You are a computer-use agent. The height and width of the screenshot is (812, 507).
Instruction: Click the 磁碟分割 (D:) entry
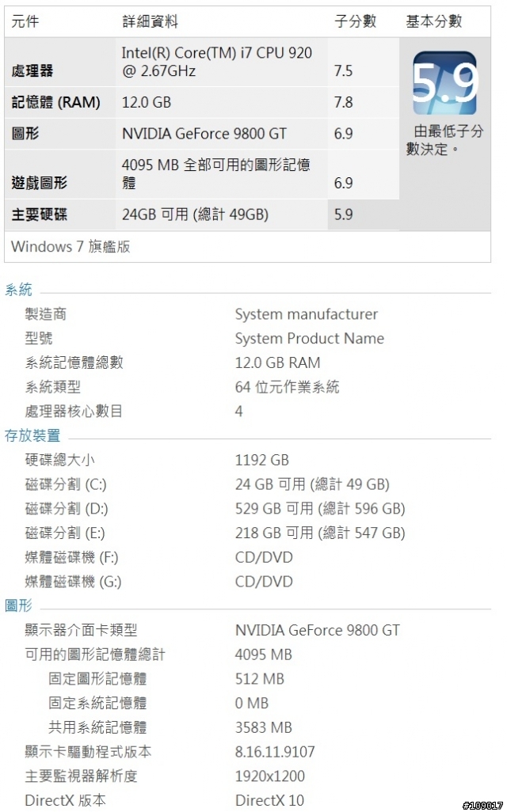[x=67, y=509]
